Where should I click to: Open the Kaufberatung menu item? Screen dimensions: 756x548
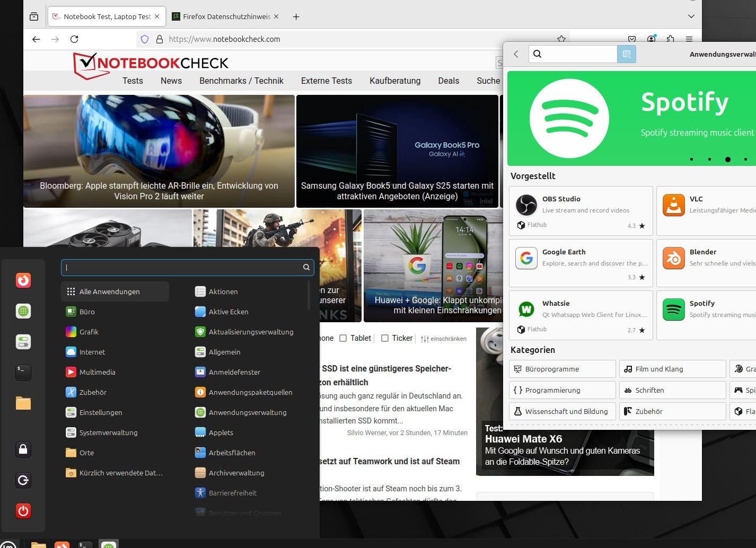(395, 81)
